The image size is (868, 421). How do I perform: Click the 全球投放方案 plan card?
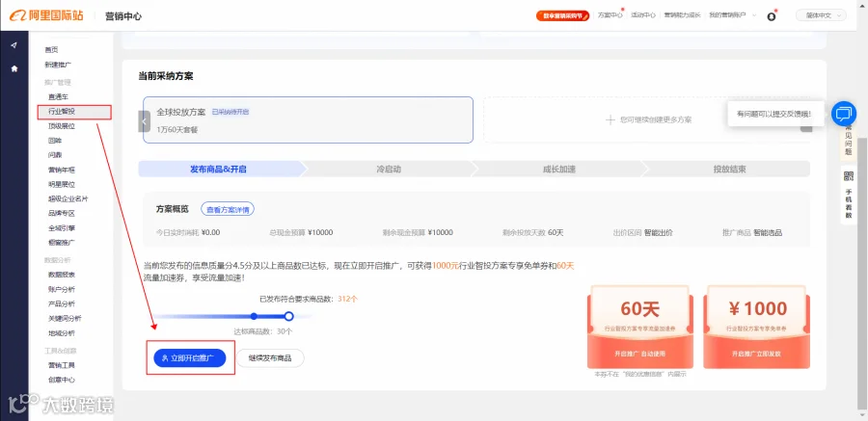coord(308,120)
